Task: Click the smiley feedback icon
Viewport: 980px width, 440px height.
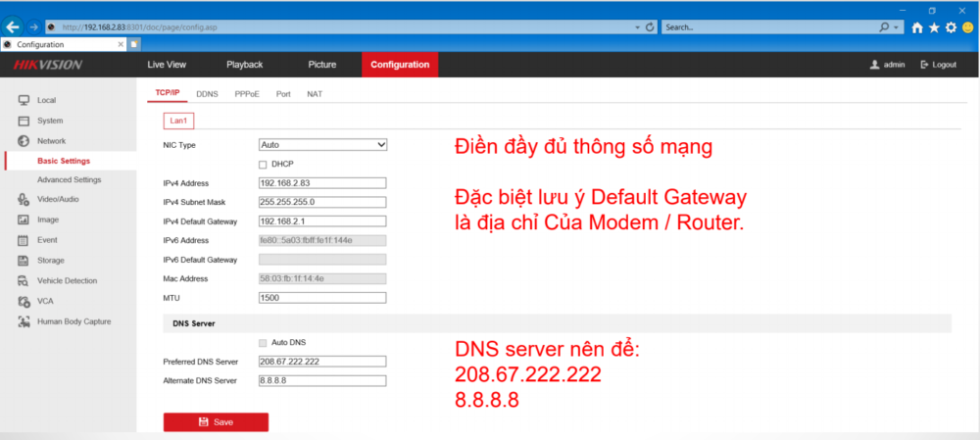Action: point(968,27)
